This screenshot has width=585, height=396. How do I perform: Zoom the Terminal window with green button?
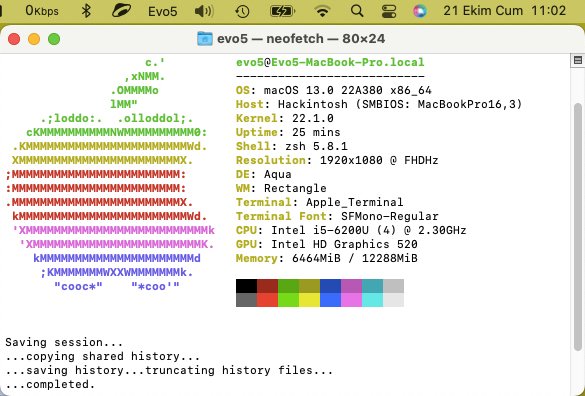pyautogui.click(x=54, y=39)
